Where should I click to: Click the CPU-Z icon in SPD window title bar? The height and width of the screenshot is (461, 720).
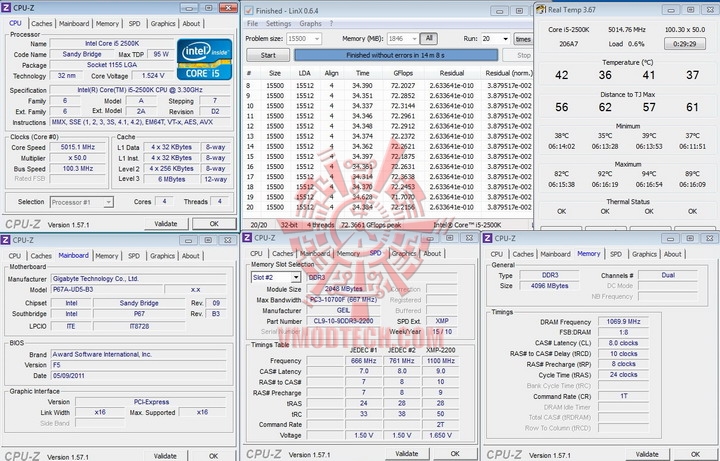coord(247,237)
